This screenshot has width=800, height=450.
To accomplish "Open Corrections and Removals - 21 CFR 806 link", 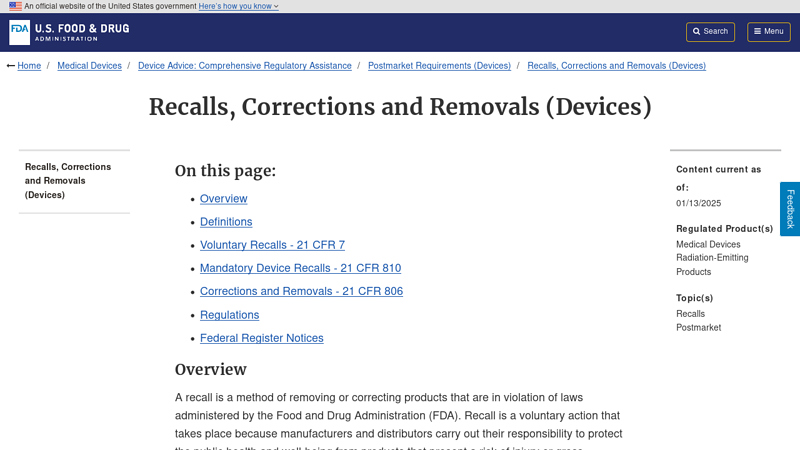I will 302,291.
